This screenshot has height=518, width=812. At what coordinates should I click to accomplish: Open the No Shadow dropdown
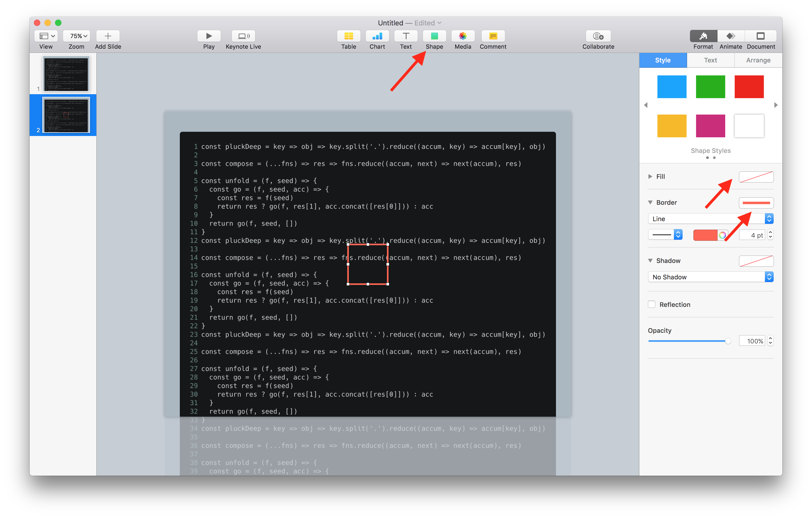tap(710, 277)
